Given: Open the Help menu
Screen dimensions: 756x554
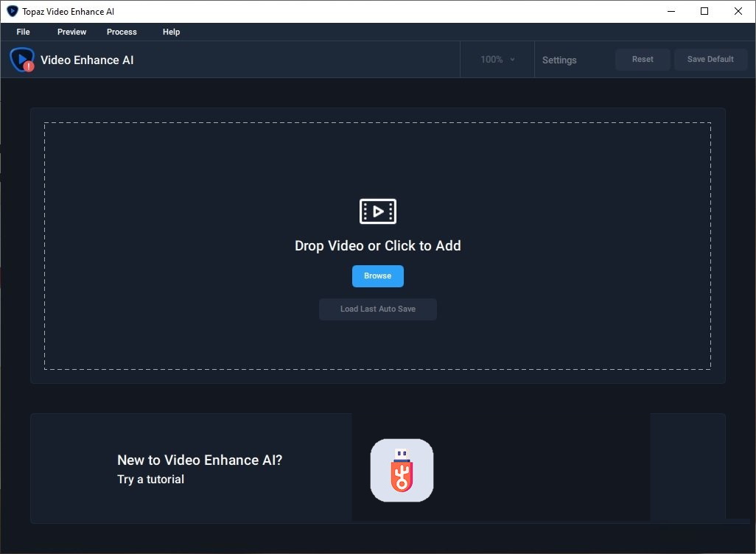Looking at the screenshot, I should pos(171,32).
